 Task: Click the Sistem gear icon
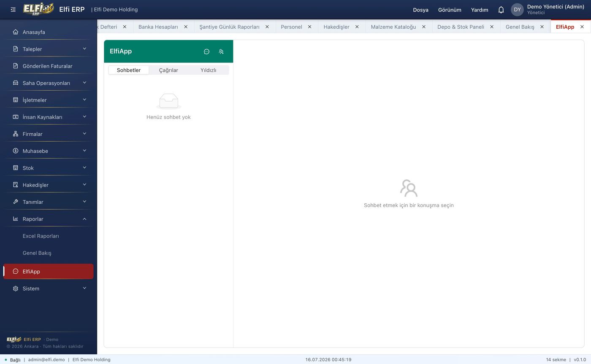point(16,289)
